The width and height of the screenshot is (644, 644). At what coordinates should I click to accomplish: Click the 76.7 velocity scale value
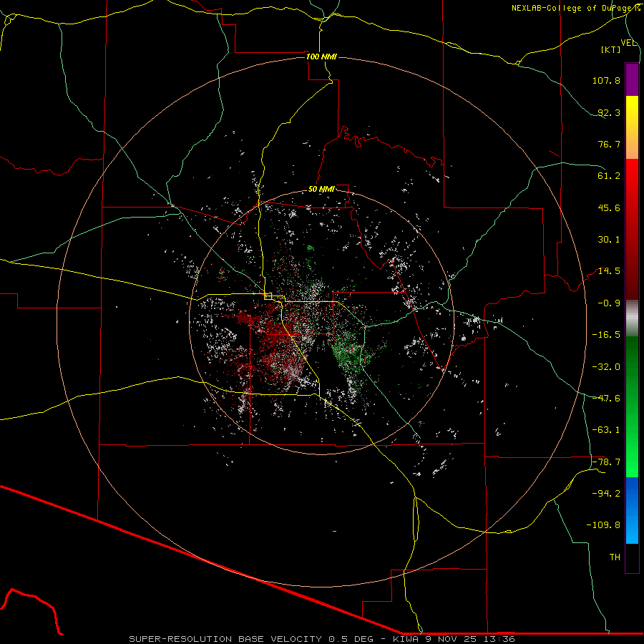[x=609, y=144]
